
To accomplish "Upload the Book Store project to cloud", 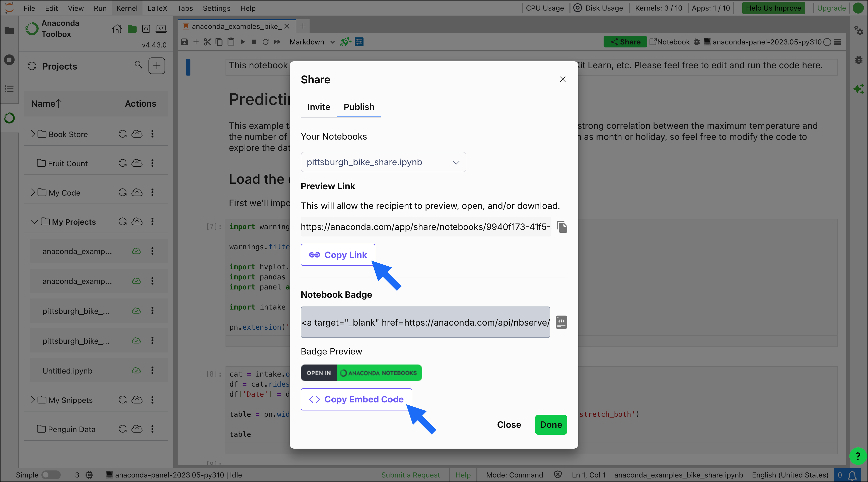I will tap(137, 134).
